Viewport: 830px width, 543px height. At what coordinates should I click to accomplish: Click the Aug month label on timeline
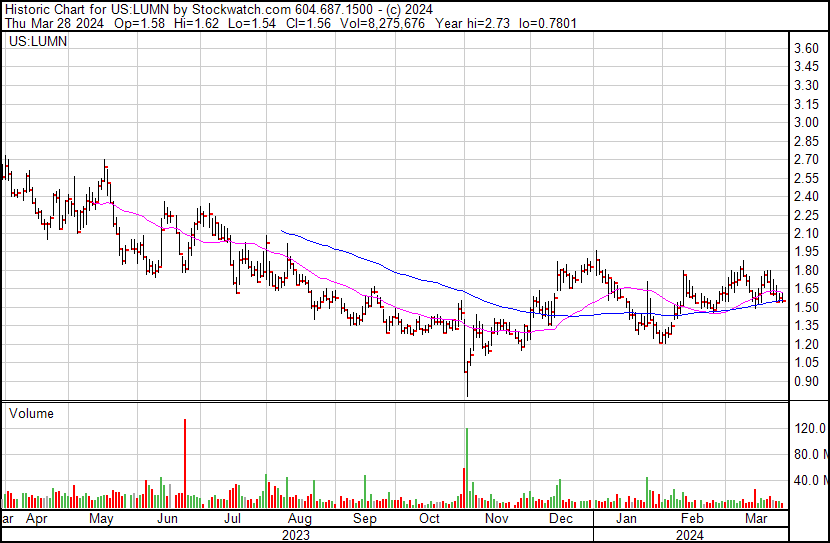[x=298, y=520]
